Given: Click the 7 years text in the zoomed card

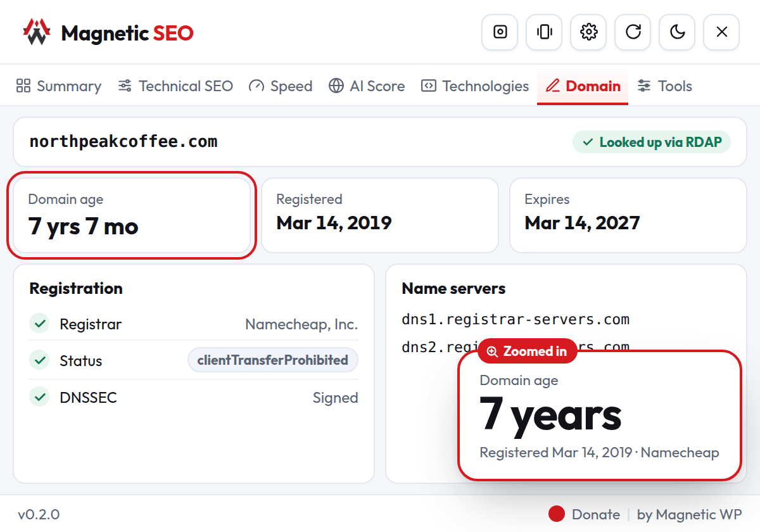Looking at the screenshot, I should (x=550, y=415).
